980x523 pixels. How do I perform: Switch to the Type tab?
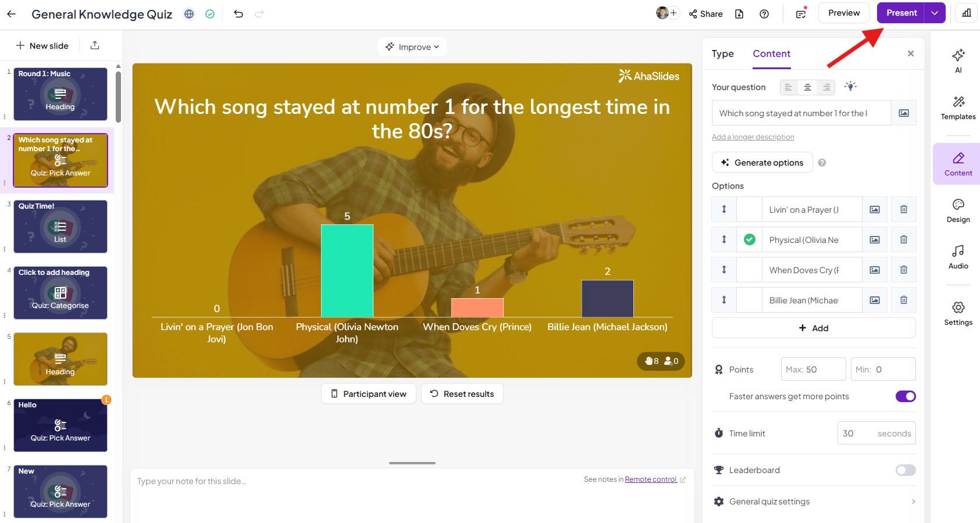(x=722, y=53)
